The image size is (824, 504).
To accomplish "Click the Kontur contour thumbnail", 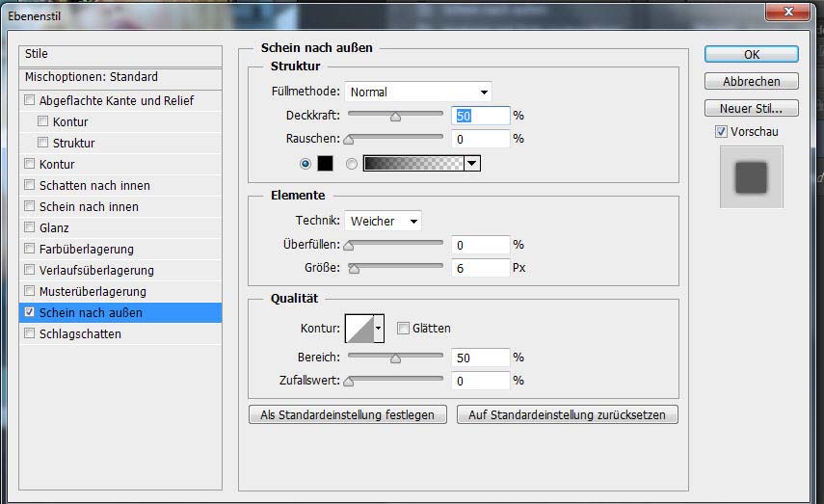I will (359, 329).
